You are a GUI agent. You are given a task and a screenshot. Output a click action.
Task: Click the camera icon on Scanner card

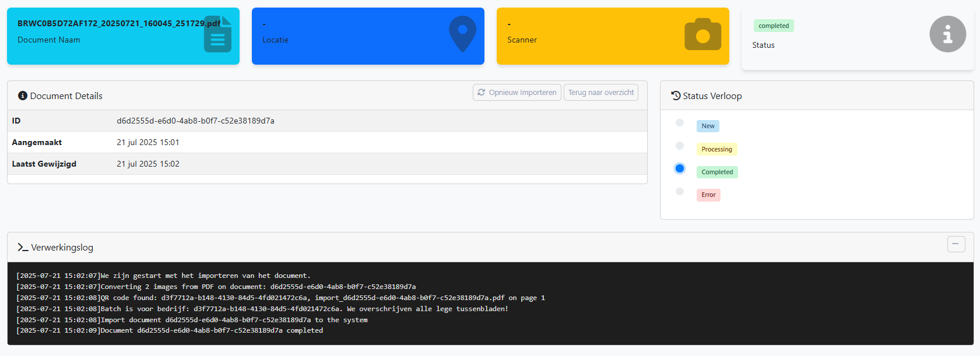[x=702, y=34]
